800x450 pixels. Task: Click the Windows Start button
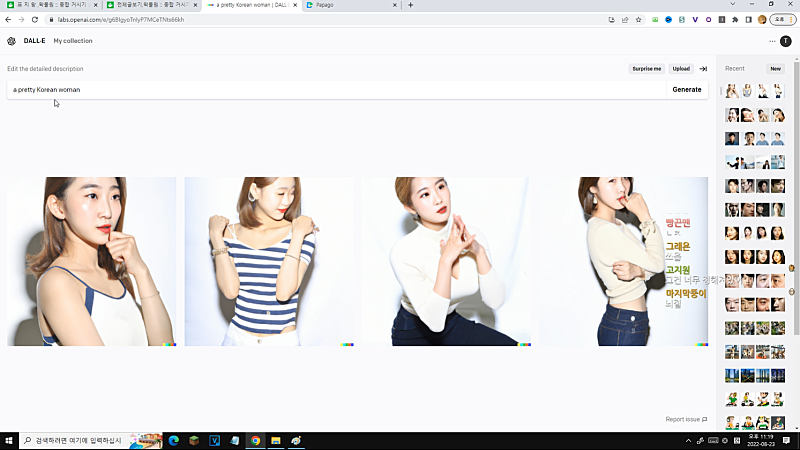pyautogui.click(x=11, y=440)
